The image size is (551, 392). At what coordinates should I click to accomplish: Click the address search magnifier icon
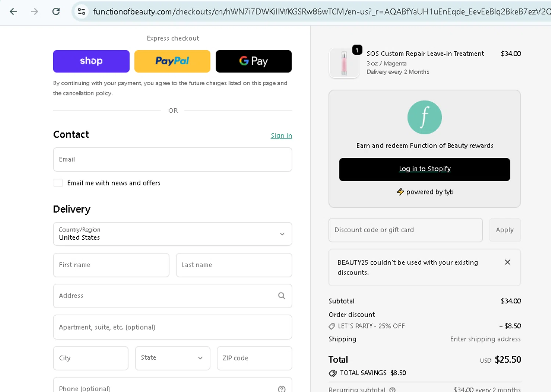281,296
